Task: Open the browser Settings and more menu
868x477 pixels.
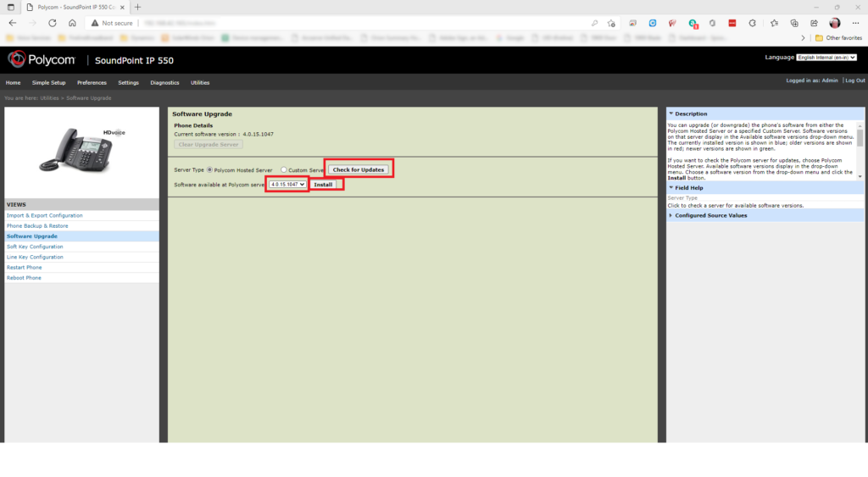Action: [x=856, y=23]
